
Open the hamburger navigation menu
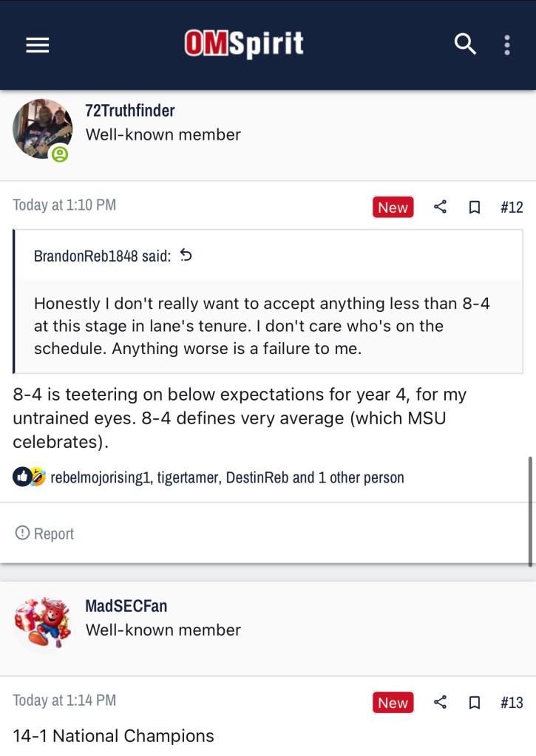pos(37,45)
